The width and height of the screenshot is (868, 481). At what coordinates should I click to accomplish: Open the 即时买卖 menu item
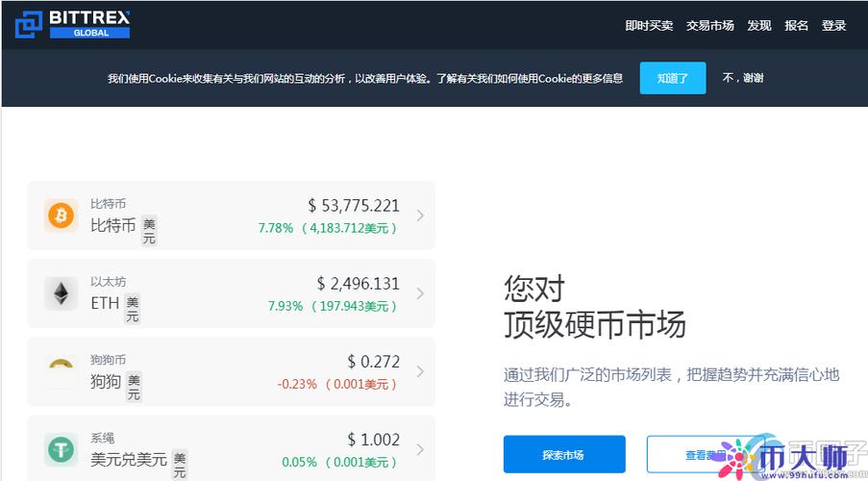(x=649, y=25)
